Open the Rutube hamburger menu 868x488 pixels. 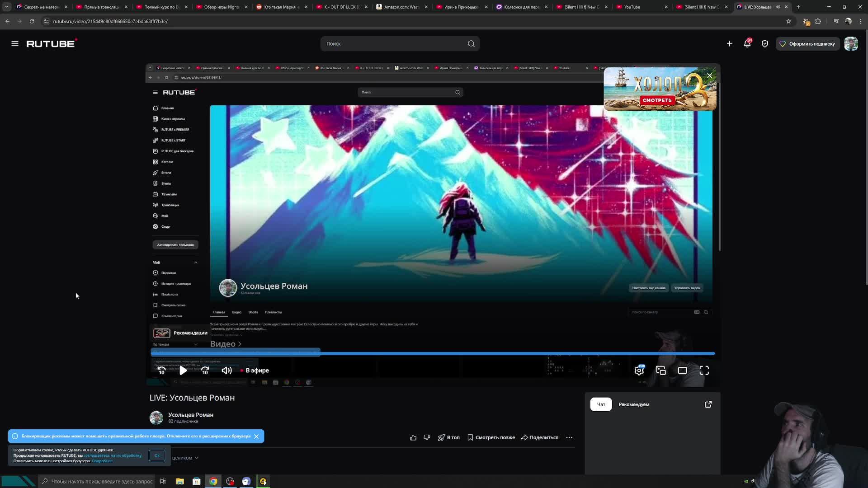pos(15,44)
